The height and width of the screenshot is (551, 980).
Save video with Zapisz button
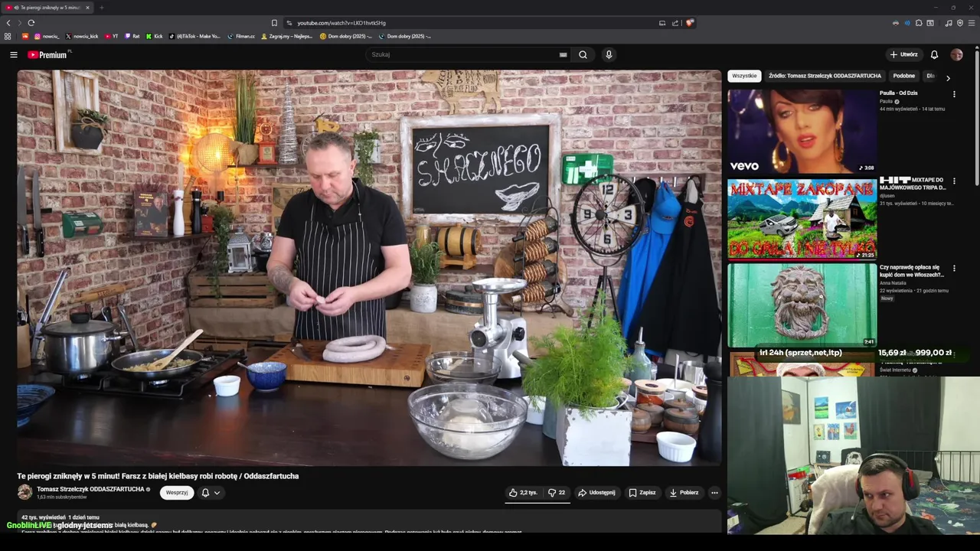click(642, 493)
